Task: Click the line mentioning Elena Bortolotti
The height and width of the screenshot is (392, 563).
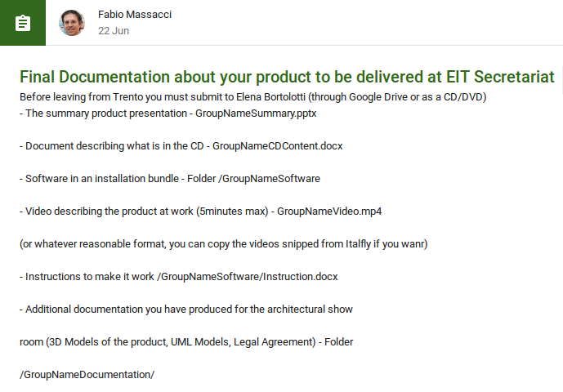Action: coord(252,97)
